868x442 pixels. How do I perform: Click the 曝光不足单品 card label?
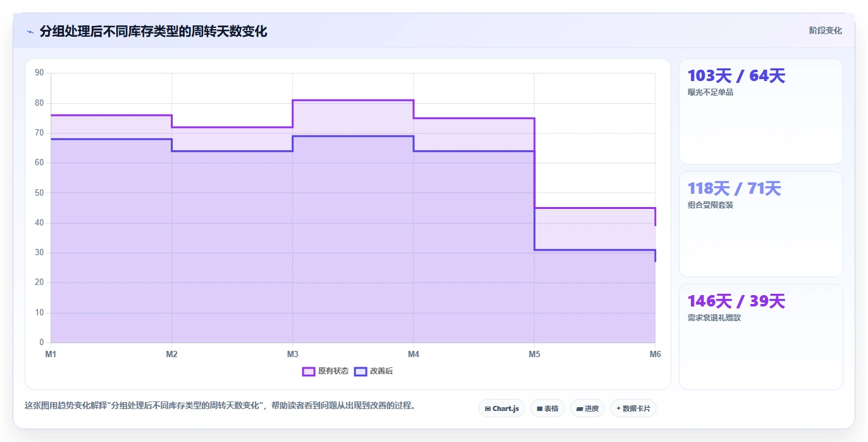coord(710,92)
